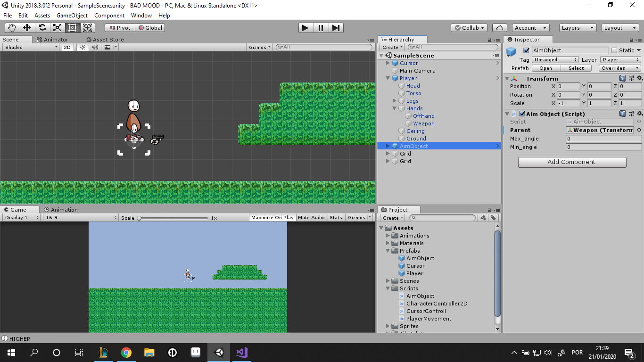
Task: Select the Scale tool
Action: 57,28
